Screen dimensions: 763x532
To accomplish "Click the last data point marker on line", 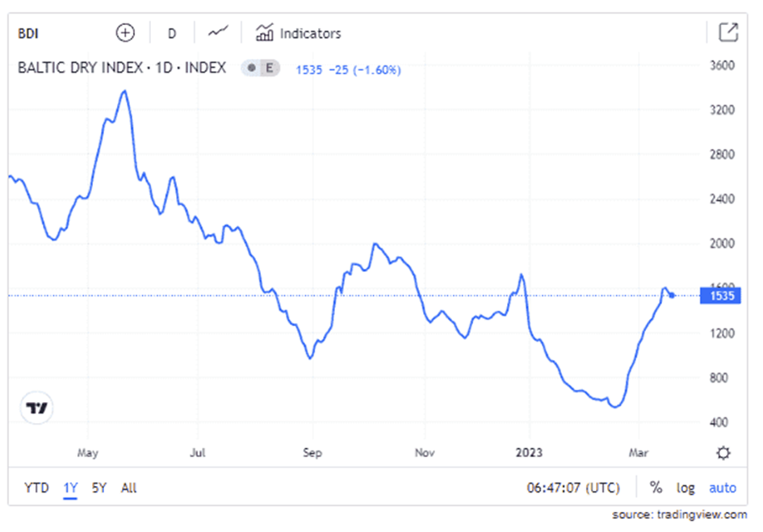I will pos(672,295).
